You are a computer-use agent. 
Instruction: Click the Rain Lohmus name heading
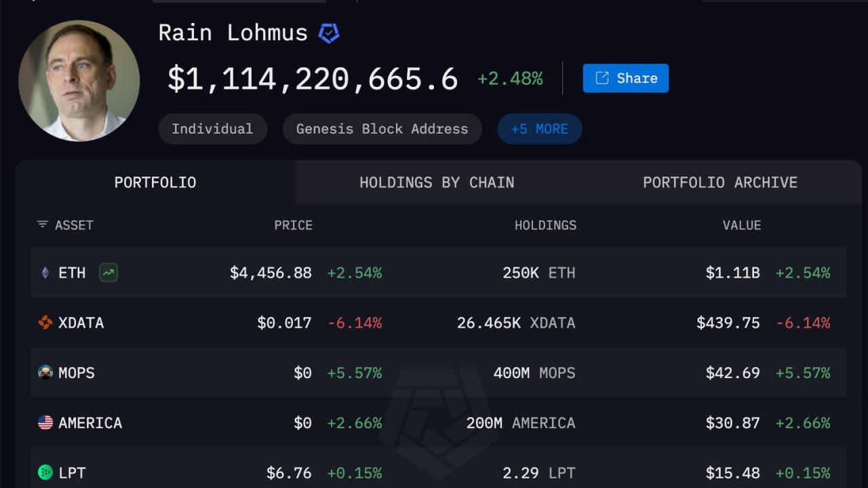(233, 33)
